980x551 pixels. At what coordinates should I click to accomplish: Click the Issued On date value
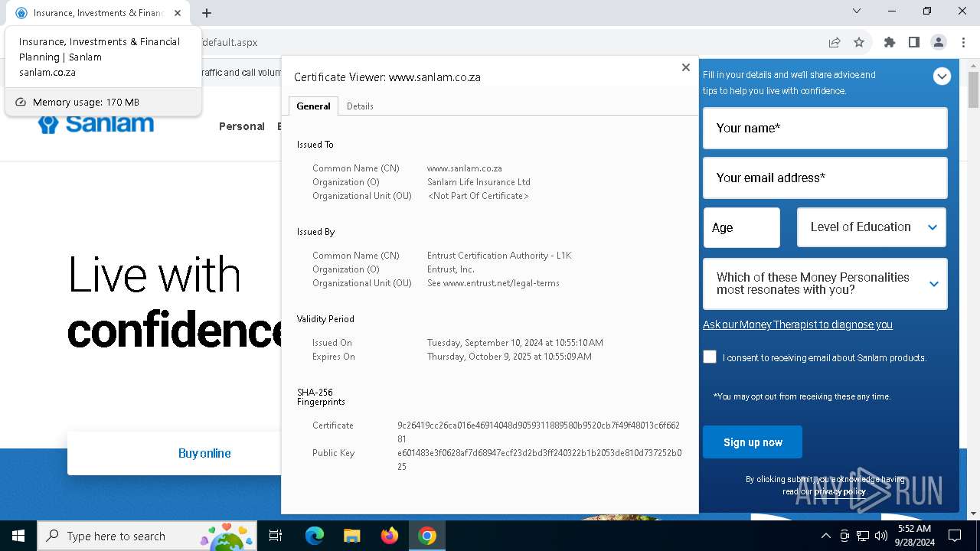pos(515,343)
